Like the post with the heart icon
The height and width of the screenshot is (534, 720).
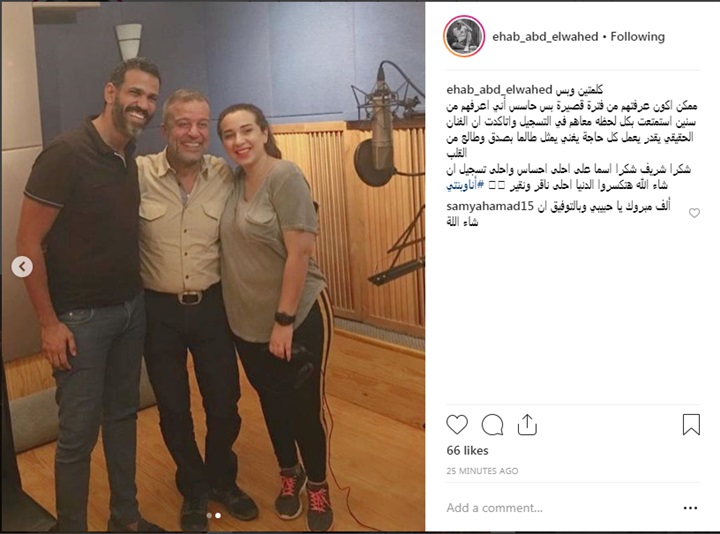click(457, 424)
